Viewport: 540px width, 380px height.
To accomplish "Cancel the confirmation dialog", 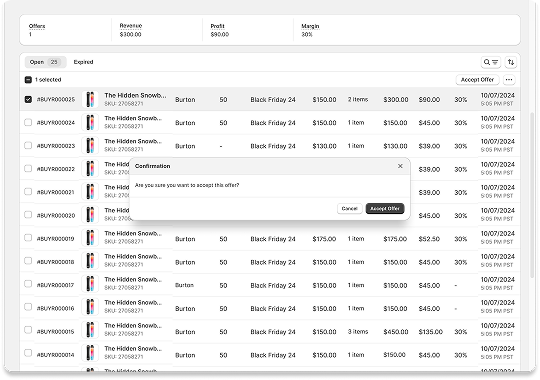I will tap(350, 208).
